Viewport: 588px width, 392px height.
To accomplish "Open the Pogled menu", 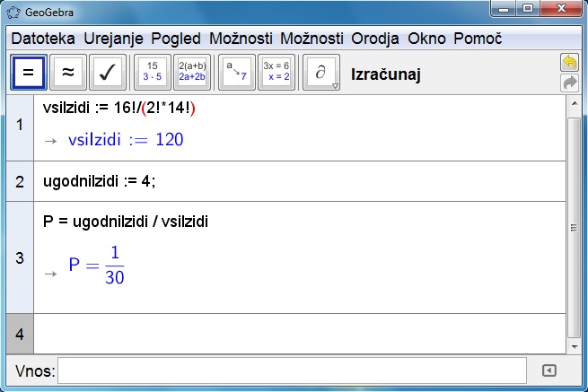I will [x=176, y=39].
